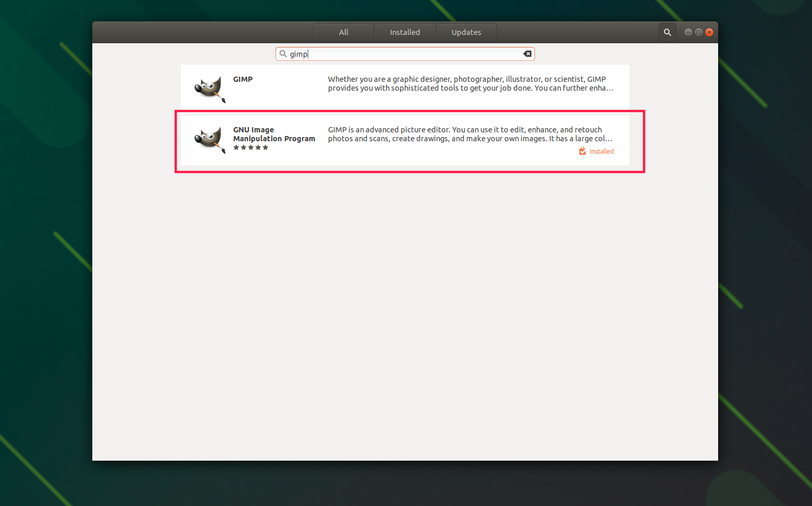The width and height of the screenshot is (812, 506).
Task: Go to the Updates tab
Action: [x=466, y=32]
